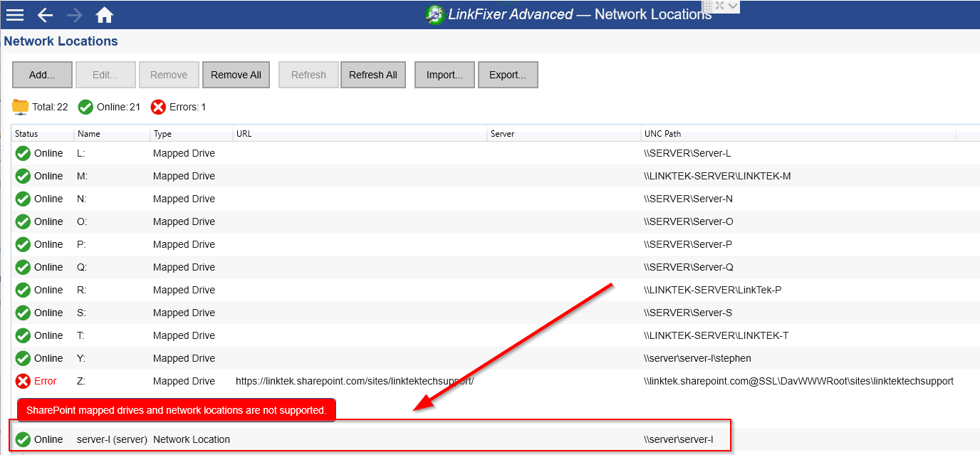Click Mapped Drive type in row Y:

point(184,358)
